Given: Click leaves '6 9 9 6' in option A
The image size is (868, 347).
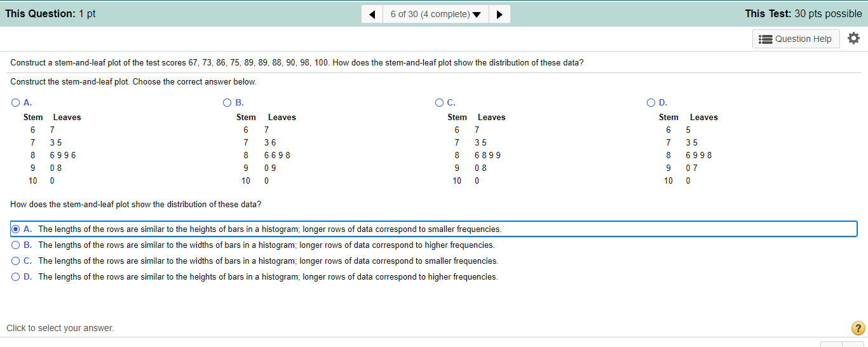Looking at the screenshot, I should pos(62,155).
